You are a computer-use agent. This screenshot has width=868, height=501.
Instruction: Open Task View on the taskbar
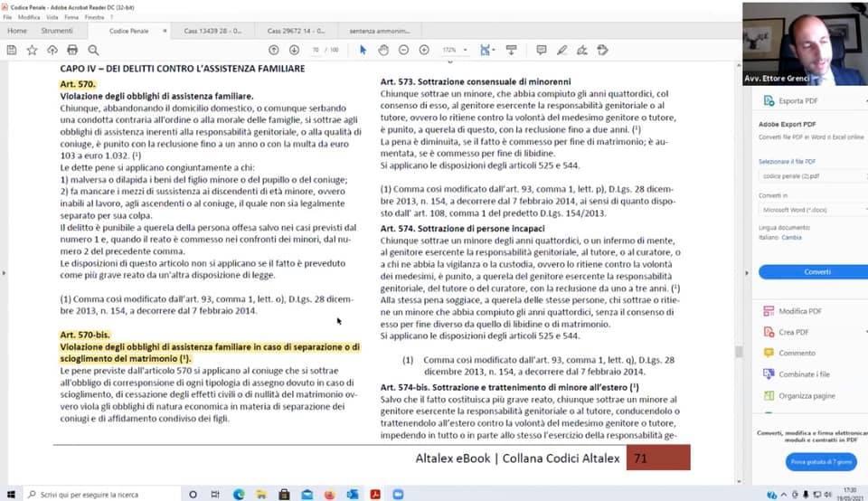coord(215,495)
